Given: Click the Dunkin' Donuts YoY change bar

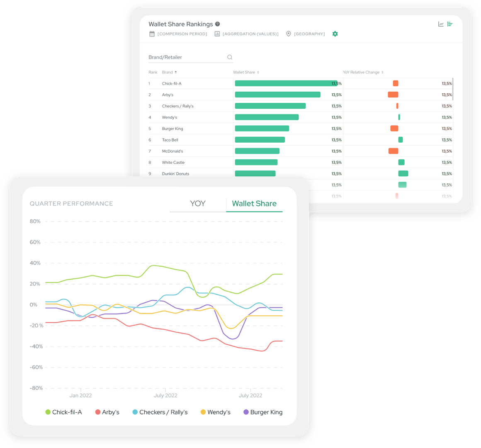Looking at the screenshot, I should (x=403, y=173).
